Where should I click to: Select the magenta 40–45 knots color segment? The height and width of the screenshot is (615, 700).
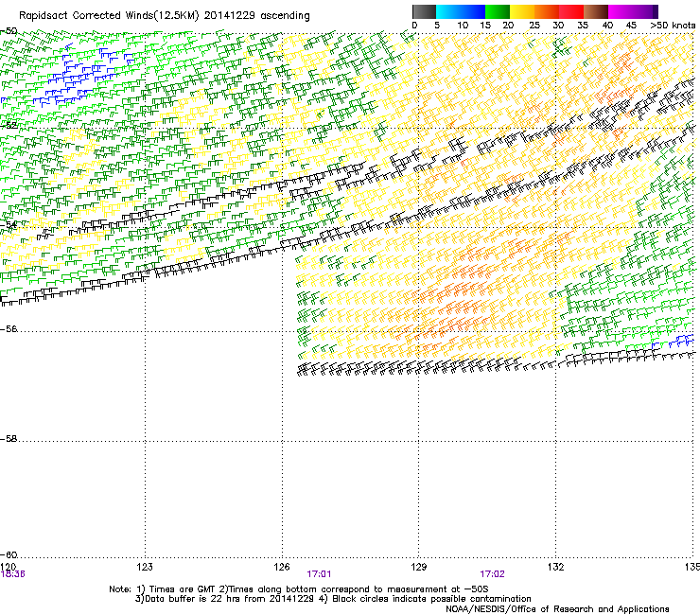(x=621, y=11)
